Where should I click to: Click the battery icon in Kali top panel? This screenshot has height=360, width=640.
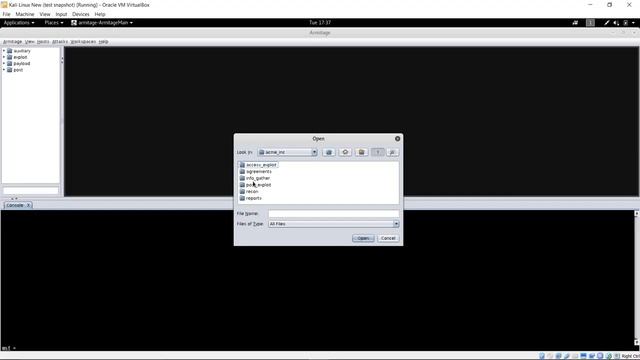coord(625,23)
